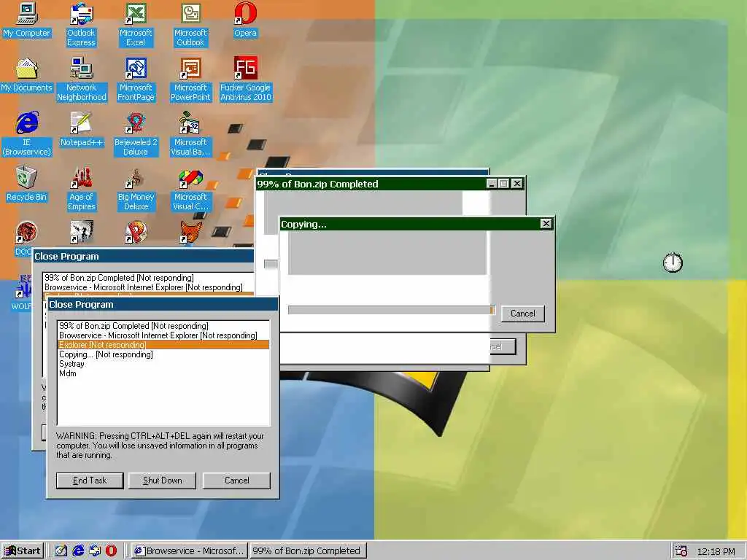747x560 pixels.
Task: Click the Copying progress bar
Action: point(392,310)
